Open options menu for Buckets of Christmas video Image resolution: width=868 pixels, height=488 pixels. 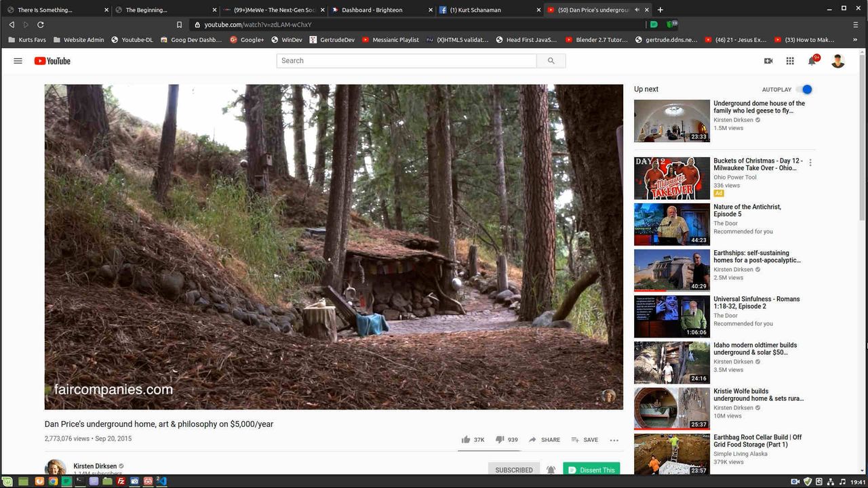[810, 163]
